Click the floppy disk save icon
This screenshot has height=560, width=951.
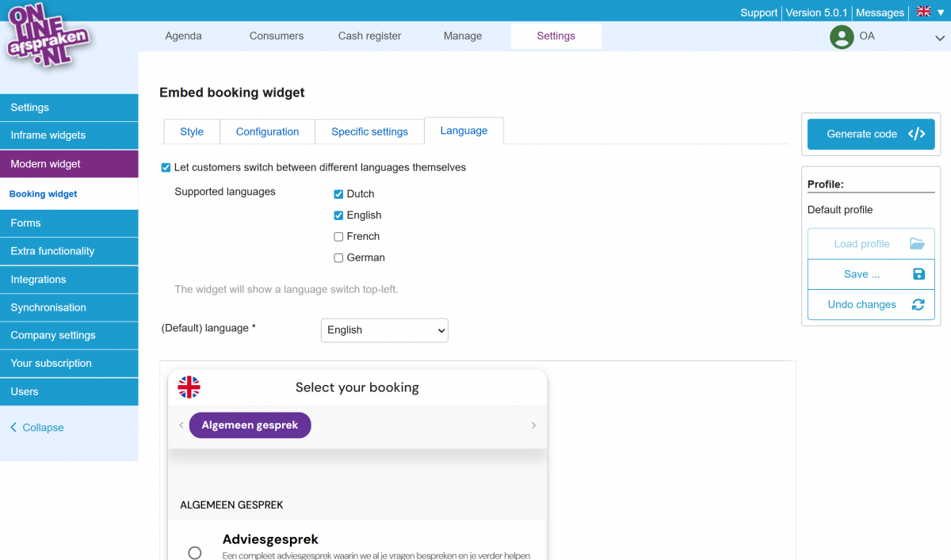tap(919, 274)
